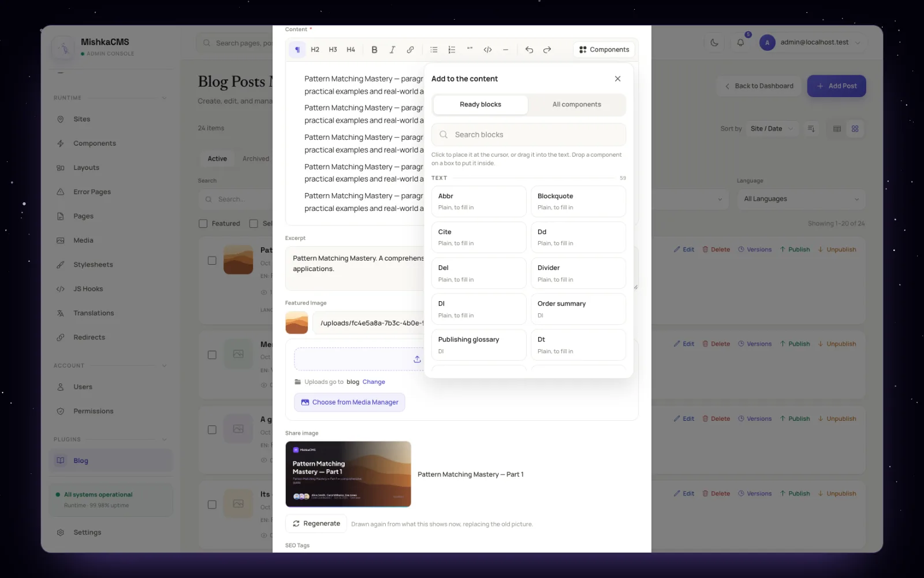Screen dimensions: 924x578
Task: Click the upload icon in the drop zone
Action: click(417, 360)
